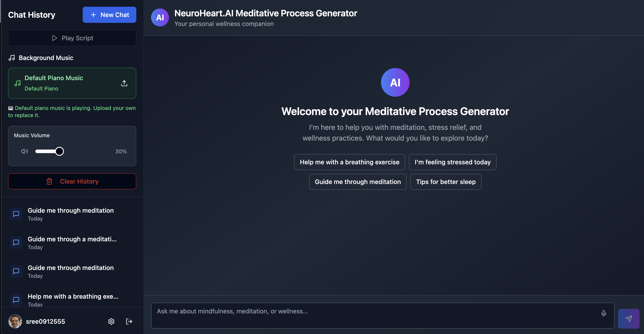Mute music via the speaker volume icon
644x334 pixels.
(24, 151)
